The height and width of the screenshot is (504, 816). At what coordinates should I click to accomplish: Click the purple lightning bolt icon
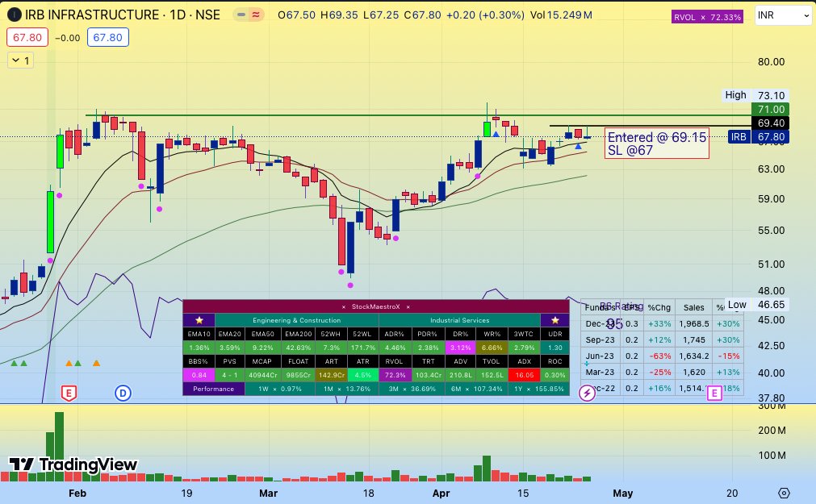pyautogui.click(x=587, y=394)
